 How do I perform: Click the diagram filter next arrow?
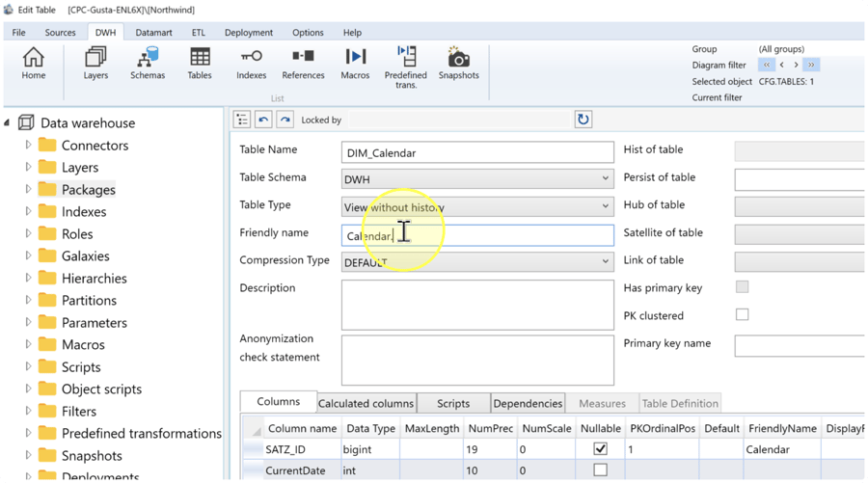point(796,65)
